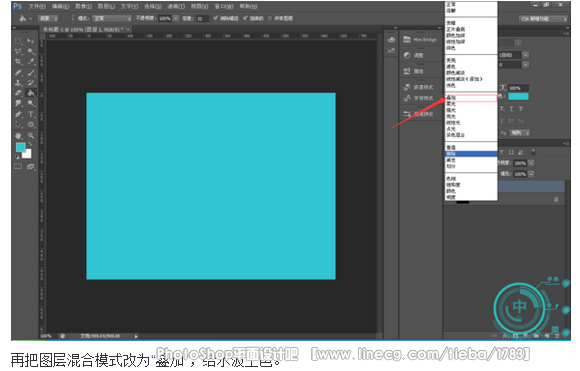Select the Horizontal Type tool

tap(31, 114)
